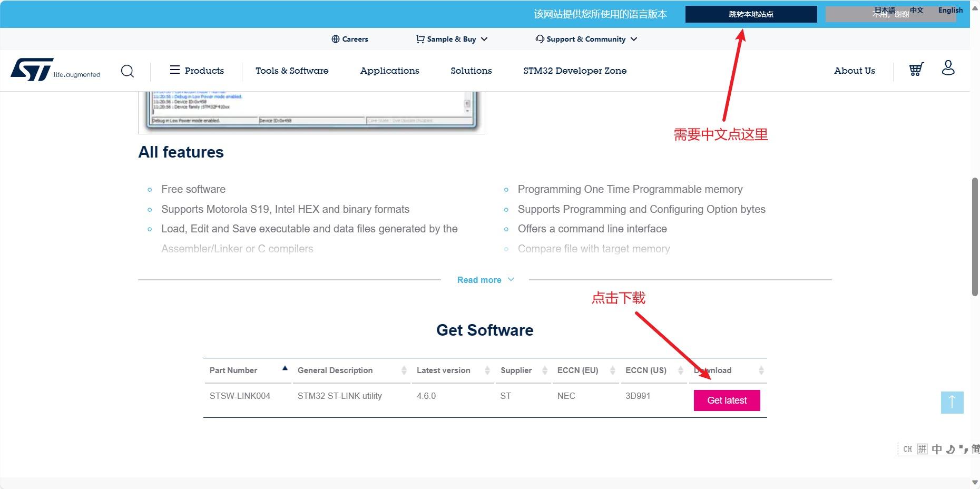Open the site search magnifier icon
The height and width of the screenshot is (489, 980).
(x=128, y=71)
